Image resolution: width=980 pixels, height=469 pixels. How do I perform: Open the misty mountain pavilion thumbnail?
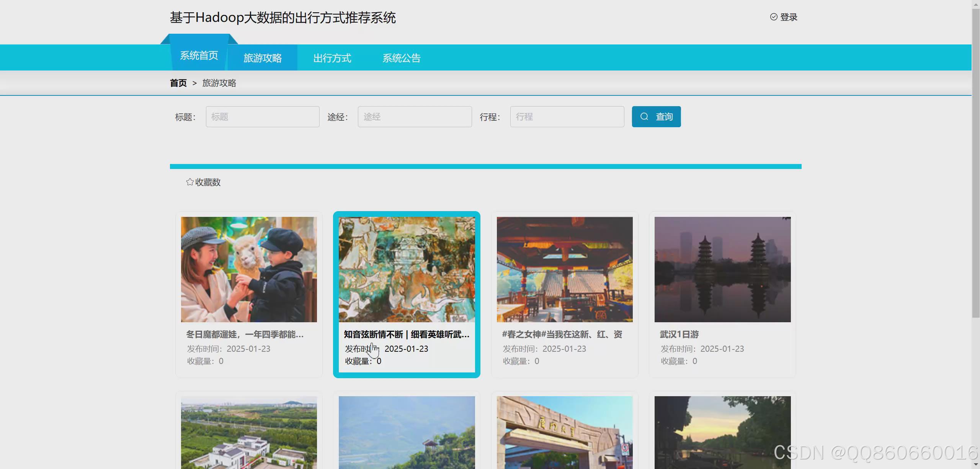tap(407, 433)
